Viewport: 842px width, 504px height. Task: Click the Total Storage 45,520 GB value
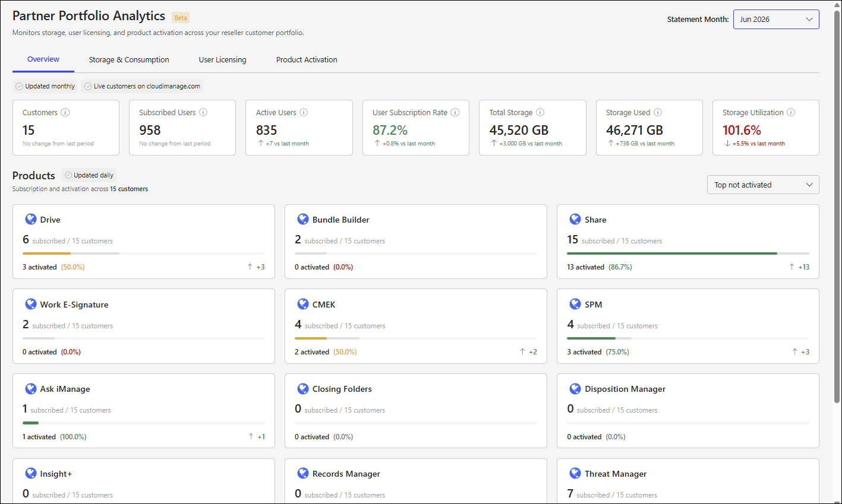point(519,130)
